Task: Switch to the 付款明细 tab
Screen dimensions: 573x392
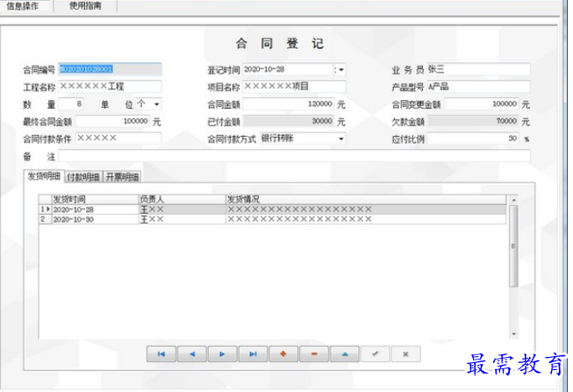Action: pyautogui.click(x=83, y=177)
